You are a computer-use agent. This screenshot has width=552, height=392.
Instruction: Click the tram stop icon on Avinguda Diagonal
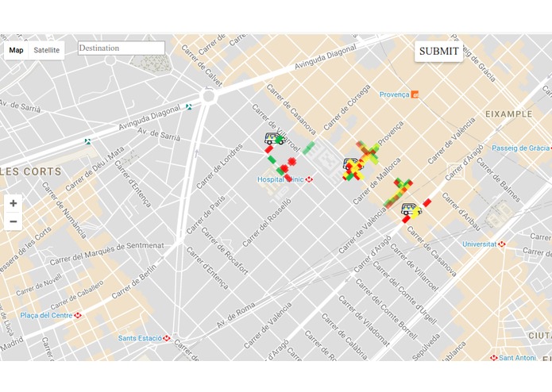coord(189,106)
